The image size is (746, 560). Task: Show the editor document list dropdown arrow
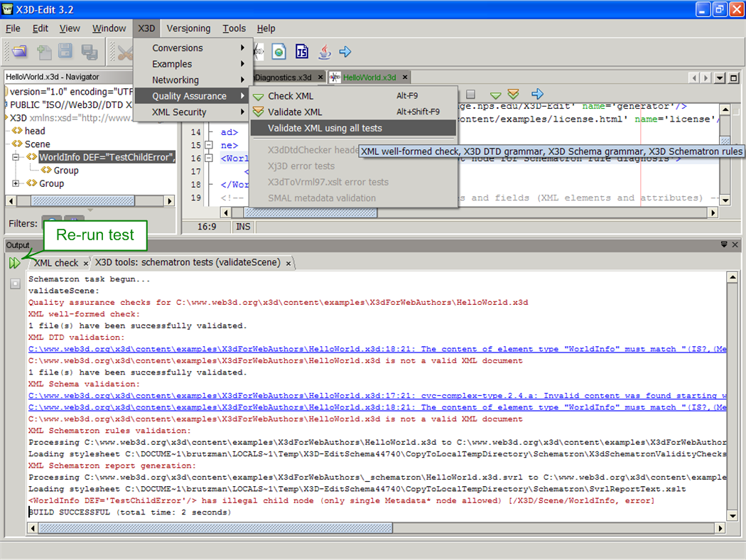point(720,77)
